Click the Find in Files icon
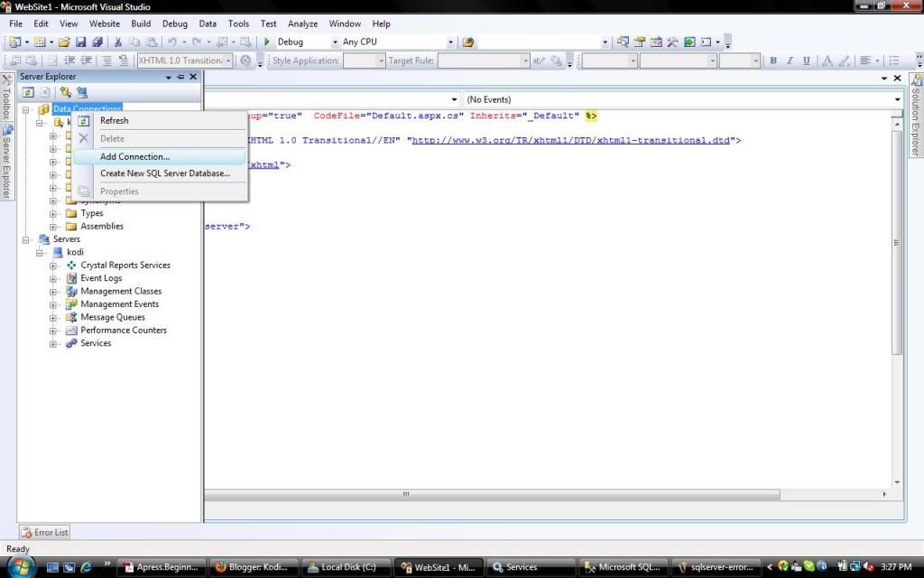Viewport: 924px width, 578px height. 468,42
